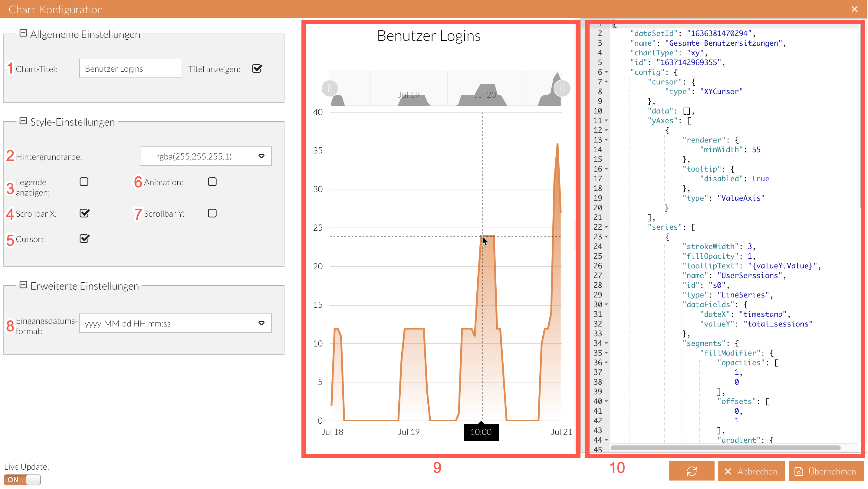Collapse the Erweiterte Einstellungen section
The width and height of the screenshot is (868, 489).
click(x=23, y=285)
